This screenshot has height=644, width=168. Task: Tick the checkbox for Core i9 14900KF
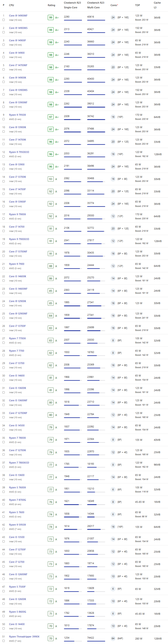click(x=4, y=20)
